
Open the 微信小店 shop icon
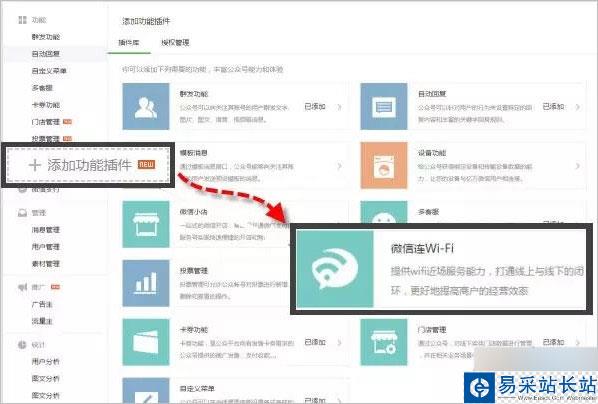click(x=146, y=224)
